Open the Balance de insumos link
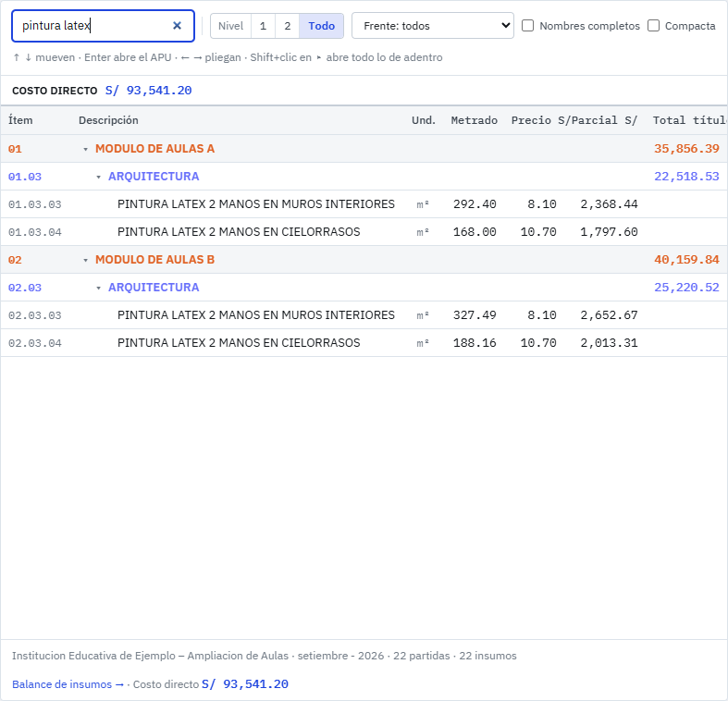728x701 pixels. [68, 683]
